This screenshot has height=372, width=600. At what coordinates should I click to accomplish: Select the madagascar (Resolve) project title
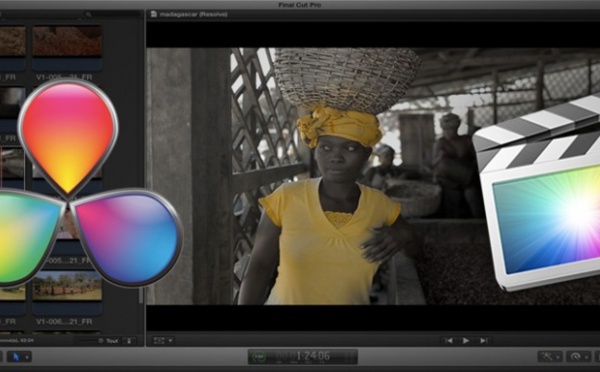tap(194, 14)
